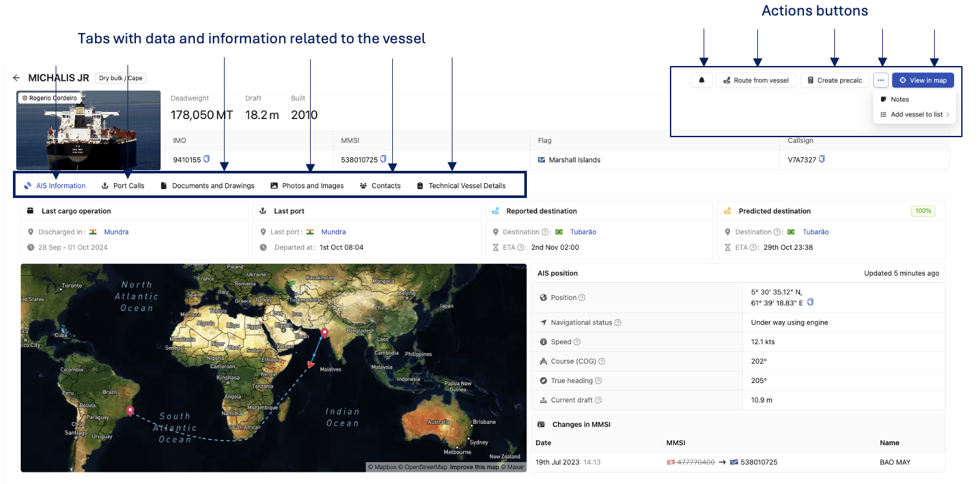This screenshot has width=980, height=484.
Task: Click the View in map button
Action: 922,80
